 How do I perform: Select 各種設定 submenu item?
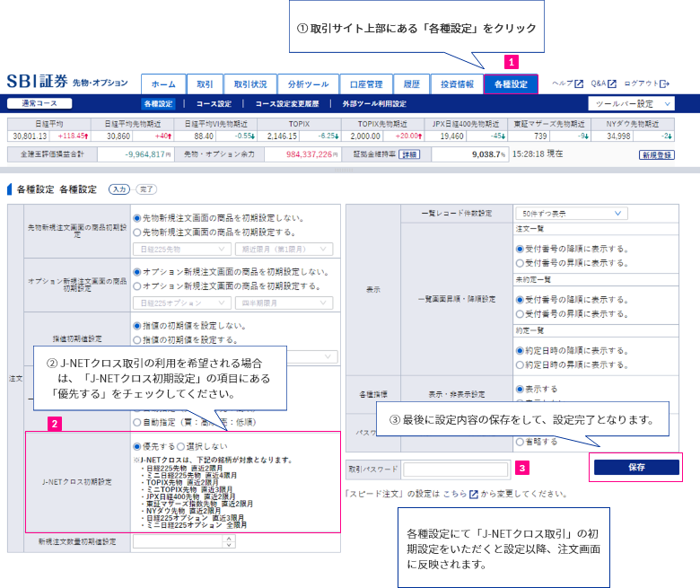click(158, 103)
